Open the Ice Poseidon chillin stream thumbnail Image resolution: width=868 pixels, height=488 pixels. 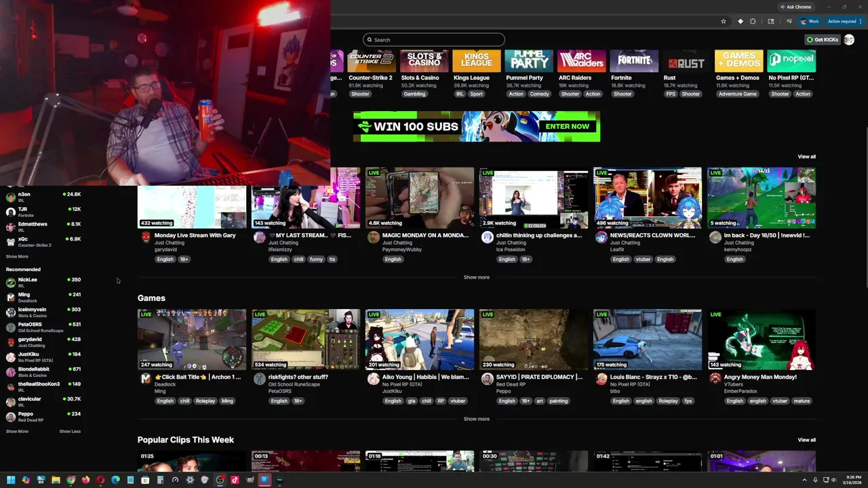[x=534, y=198]
